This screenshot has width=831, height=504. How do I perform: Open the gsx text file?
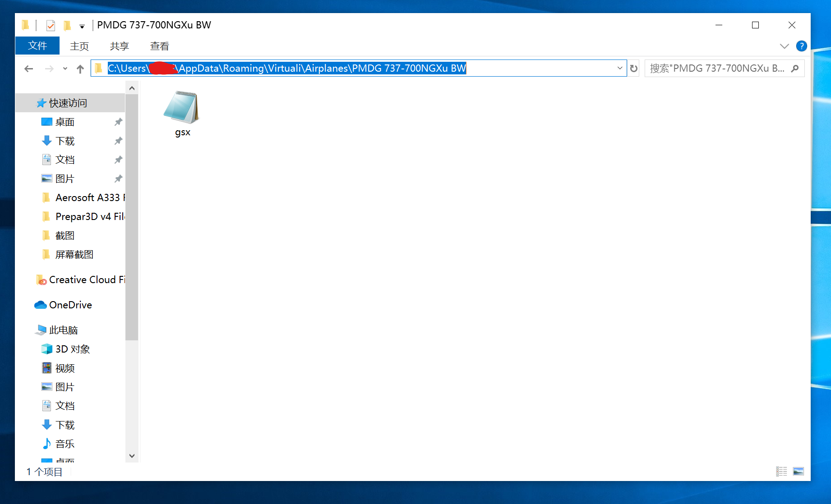(x=182, y=113)
